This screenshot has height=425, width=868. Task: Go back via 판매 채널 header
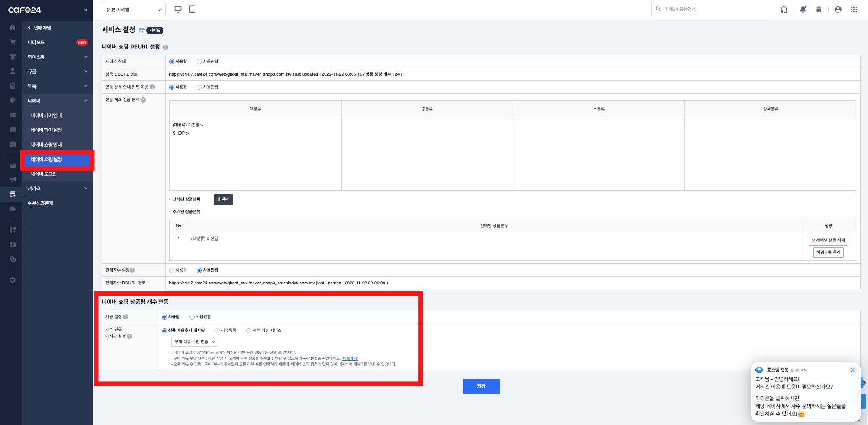(39, 28)
